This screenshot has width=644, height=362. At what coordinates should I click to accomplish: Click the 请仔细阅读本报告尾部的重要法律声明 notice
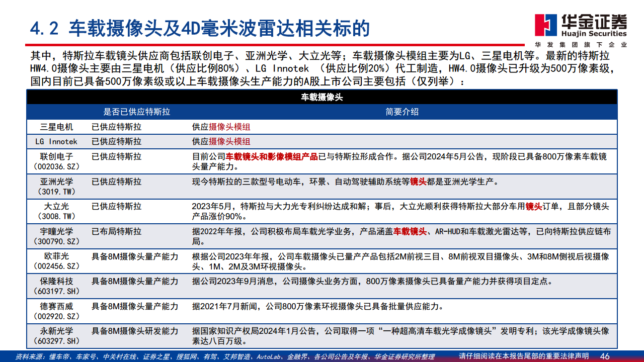[x=524, y=354]
